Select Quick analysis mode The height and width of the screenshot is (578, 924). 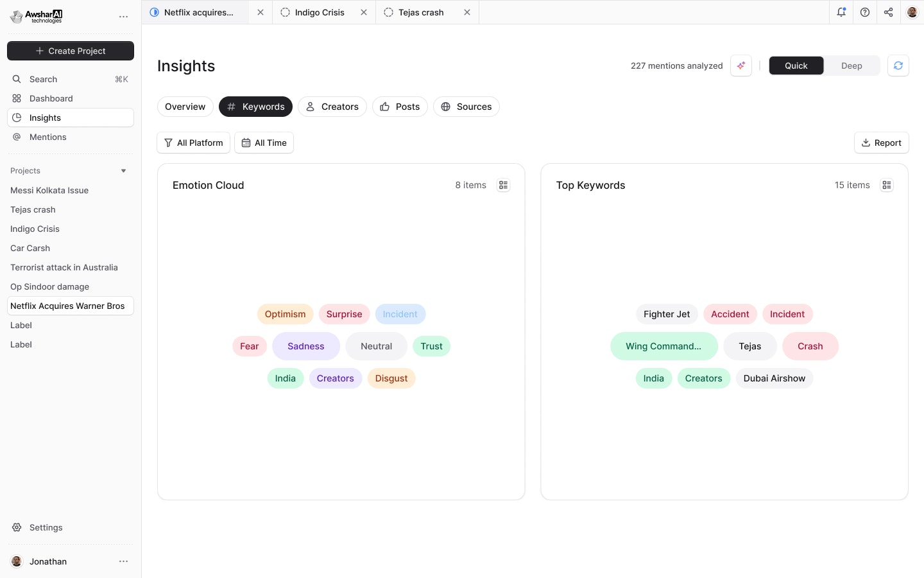[796, 66]
